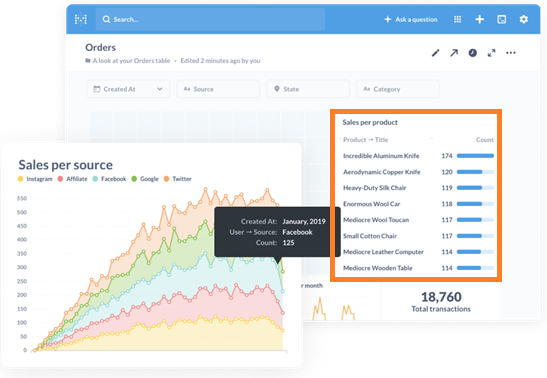Open the browse data grid icon
Screen dimensions: 547x378
coord(457,19)
